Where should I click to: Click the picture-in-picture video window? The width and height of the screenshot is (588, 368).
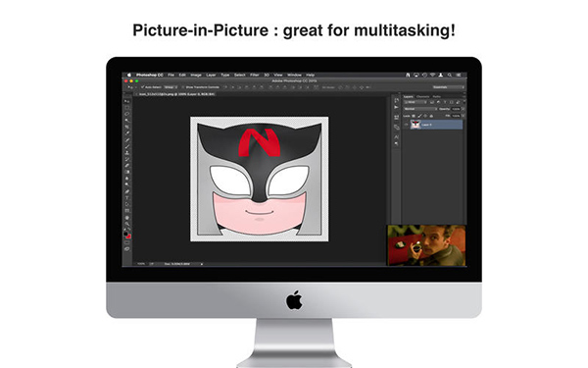426,245
